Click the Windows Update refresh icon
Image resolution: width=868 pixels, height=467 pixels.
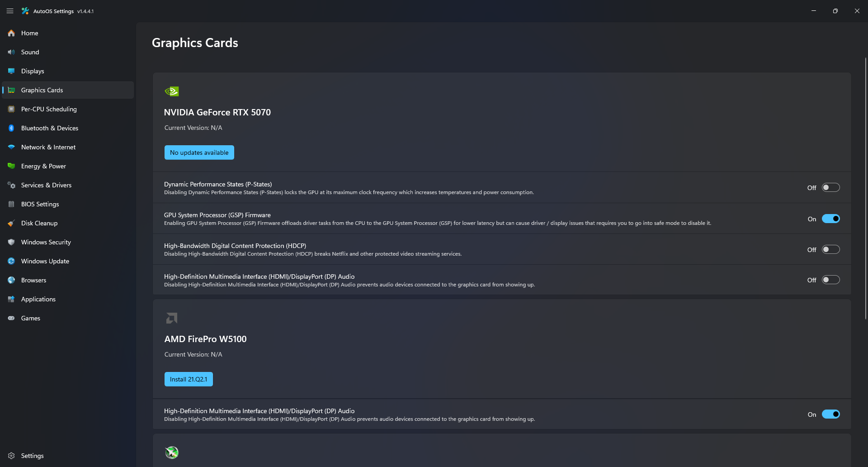coord(11,261)
